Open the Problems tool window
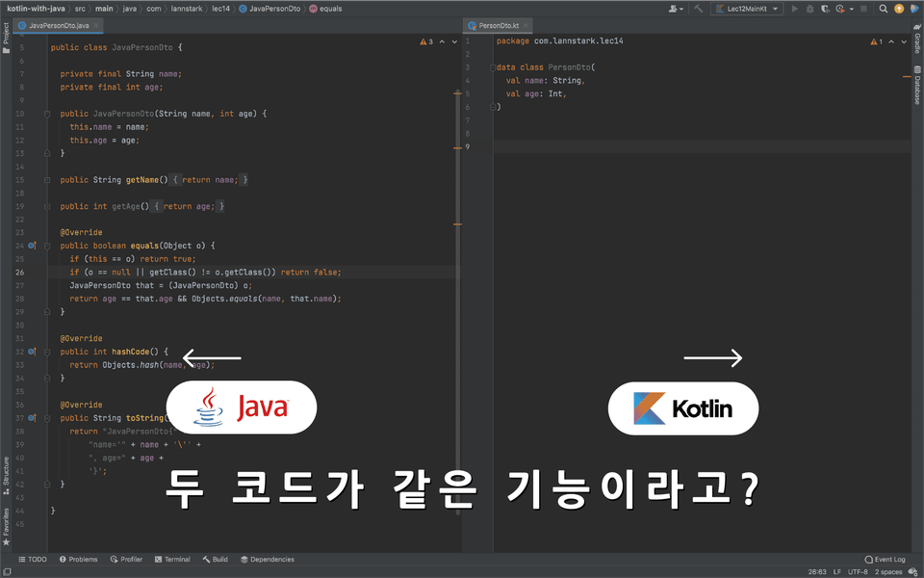The height and width of the screenshot is (578, 924). [78, 559]
